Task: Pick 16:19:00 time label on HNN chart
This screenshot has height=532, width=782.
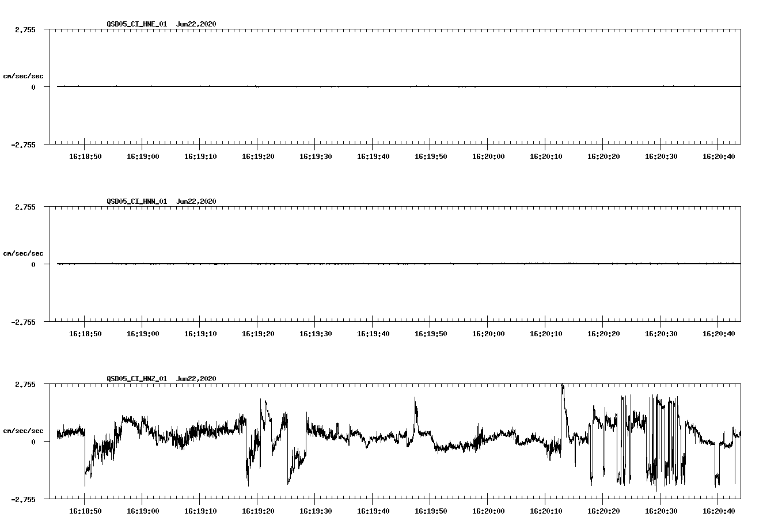Action: click(143, 333)
